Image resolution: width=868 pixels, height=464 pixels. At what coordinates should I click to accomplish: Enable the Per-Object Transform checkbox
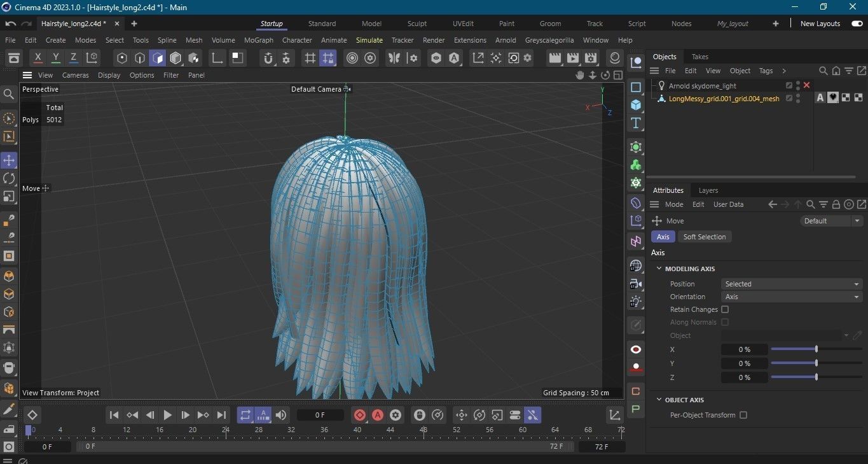click(x=743, y=415)
